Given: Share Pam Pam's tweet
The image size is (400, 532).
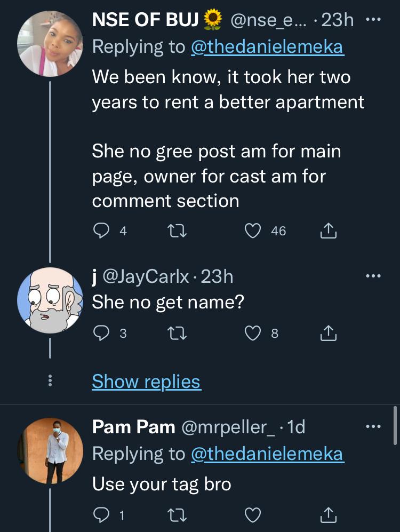Looking at the screenshot, I should (x=329, y=515).
